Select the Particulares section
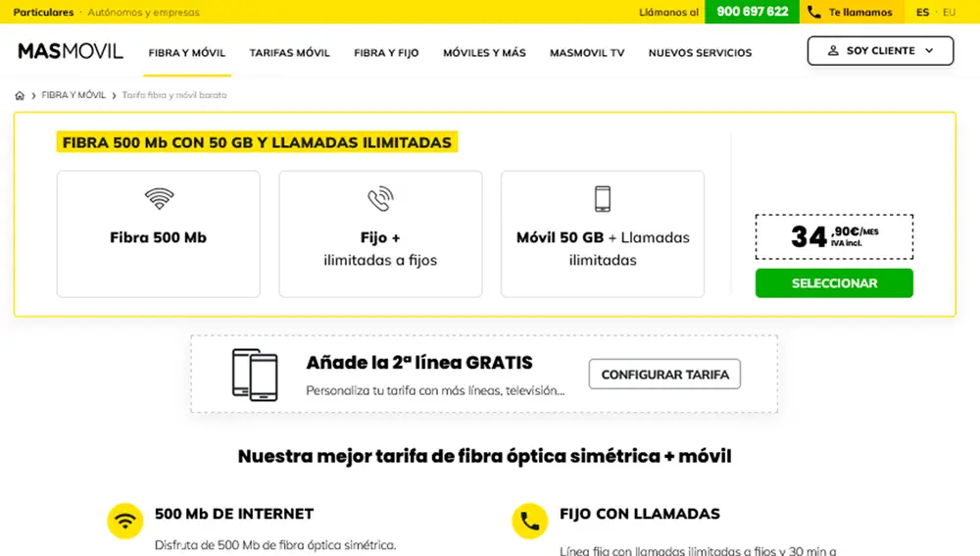Screen dimensions: 980x556 click(43, 12)
